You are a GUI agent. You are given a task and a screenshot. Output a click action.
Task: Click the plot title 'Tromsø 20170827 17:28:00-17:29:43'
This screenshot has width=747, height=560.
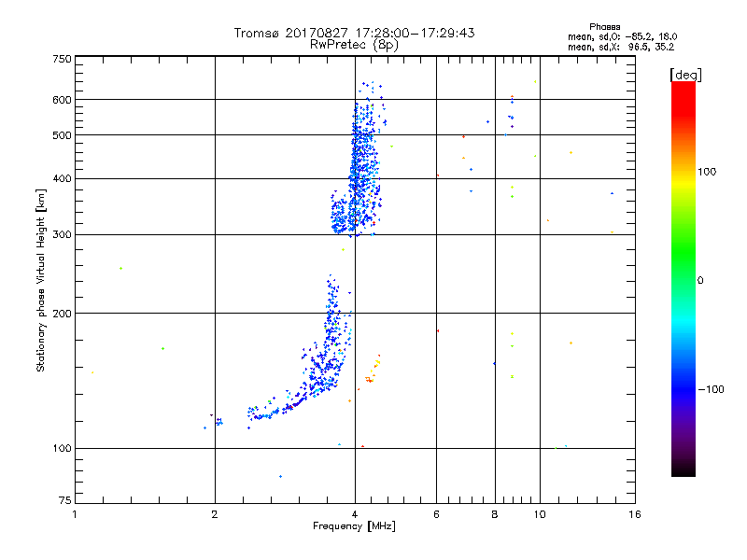(x=354, y=33)
